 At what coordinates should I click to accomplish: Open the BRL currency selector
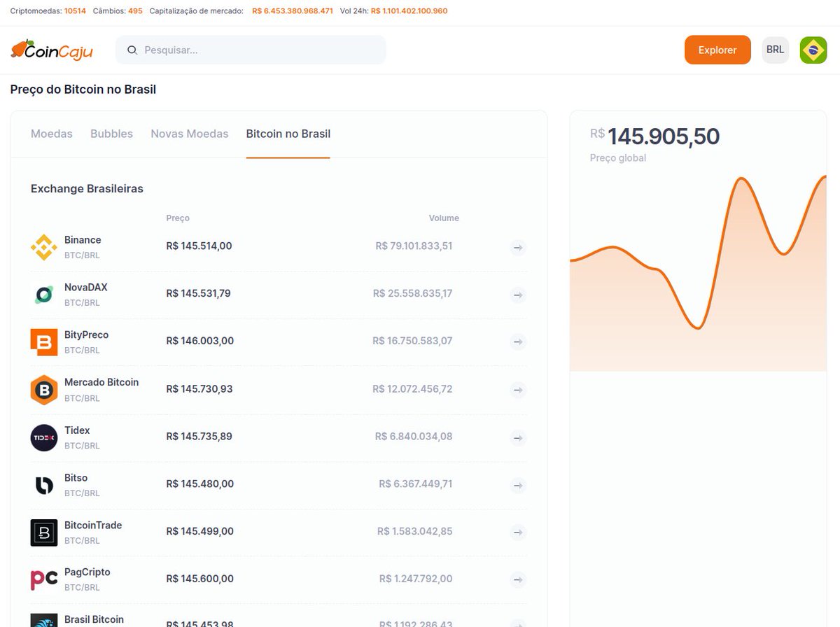(775, 50)
